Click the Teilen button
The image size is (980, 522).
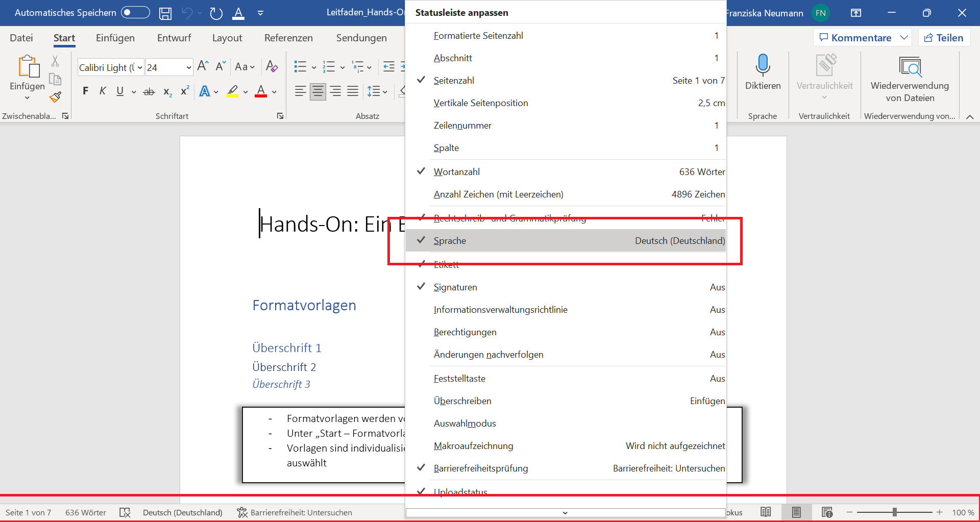[944, 37]
